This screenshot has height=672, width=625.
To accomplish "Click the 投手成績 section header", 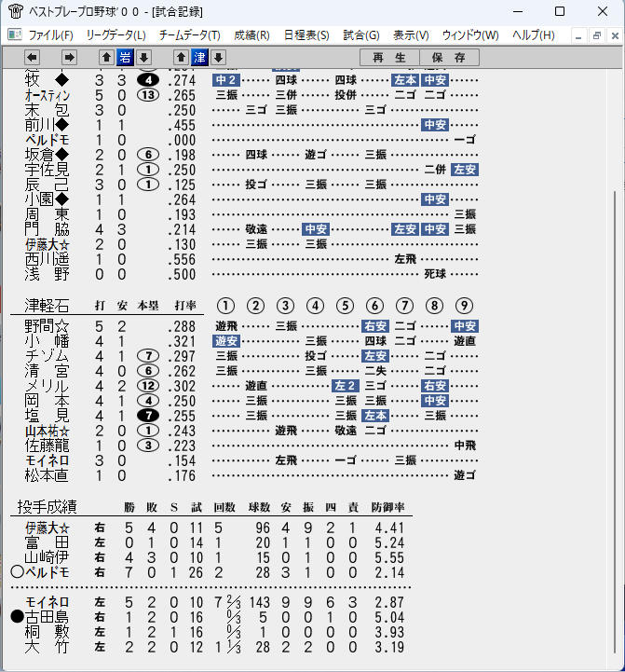I will [48, 507].
